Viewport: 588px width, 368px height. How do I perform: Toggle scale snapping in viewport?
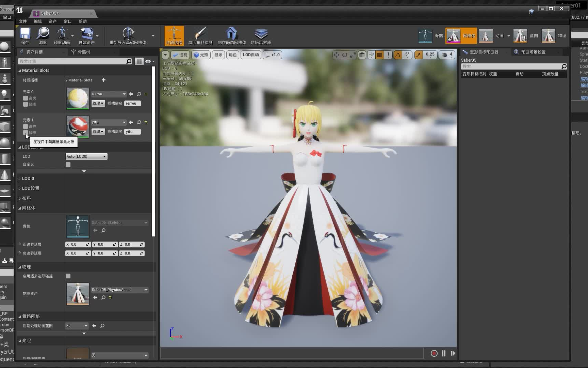tap(419, 55)
